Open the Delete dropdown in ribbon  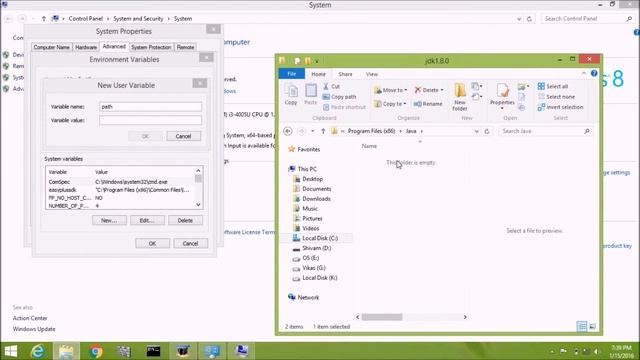coord(429,90)
